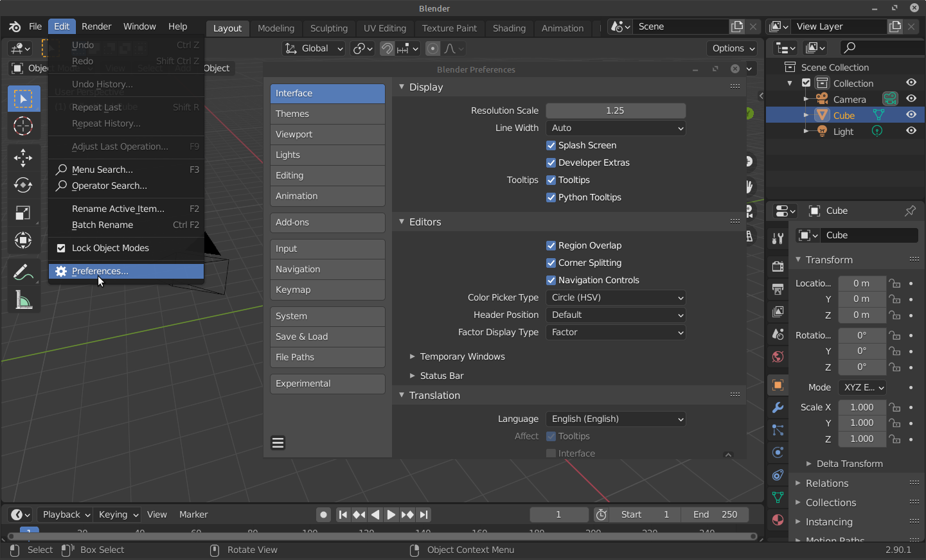Open Keymap preferences section
926x560 pixels.
pyautogui.click(x=328, y=290)
